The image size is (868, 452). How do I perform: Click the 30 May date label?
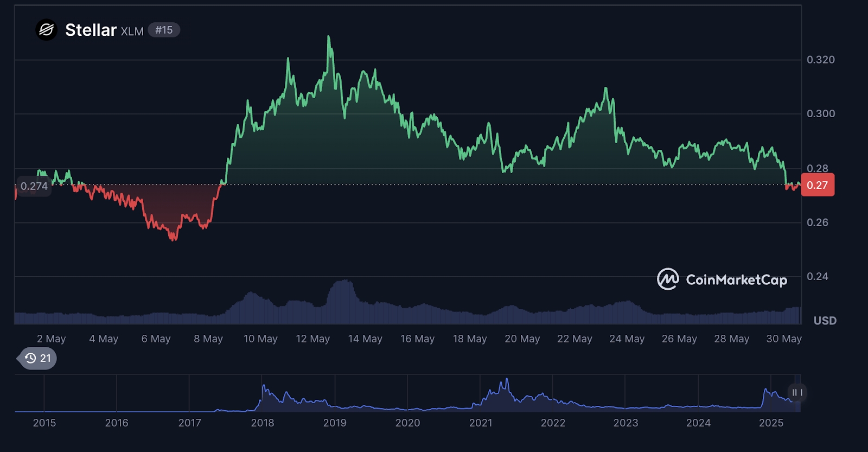click(x=783, y=339)
